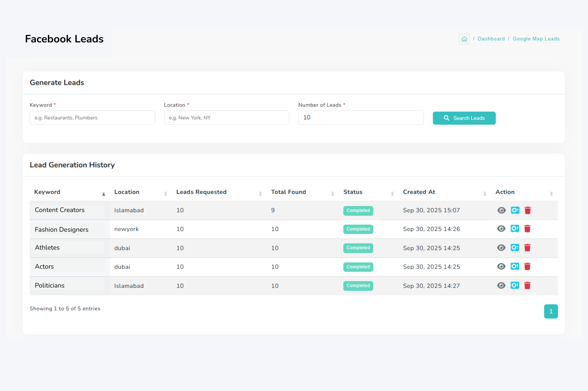Sort by Total Found column header
This screenshot has width=588, height=391.
[x=288, y=192]
